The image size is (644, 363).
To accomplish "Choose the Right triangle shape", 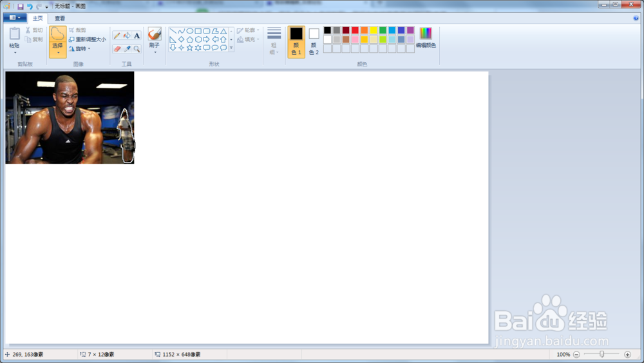I will pos(173,39).
